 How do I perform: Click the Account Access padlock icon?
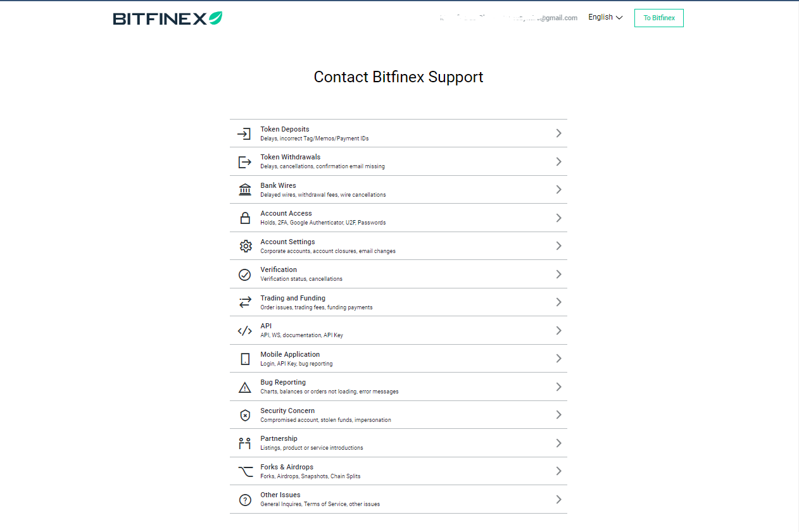(245, 218)
